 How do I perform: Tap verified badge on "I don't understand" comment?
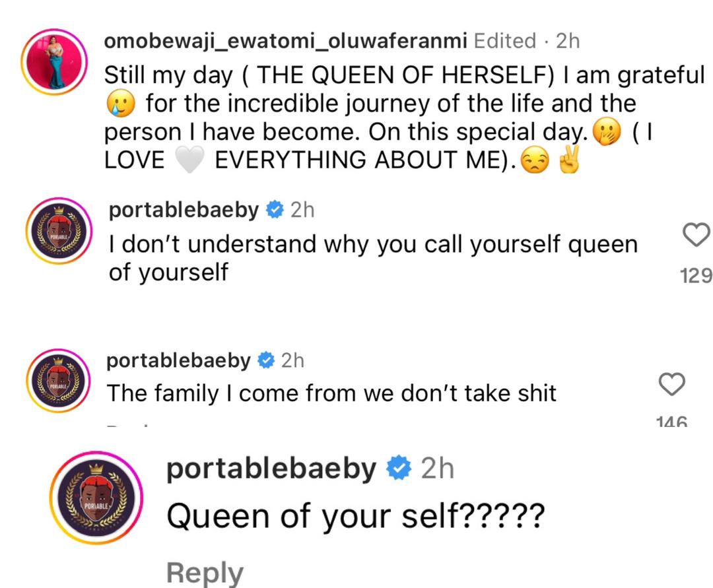coord(275,211)
